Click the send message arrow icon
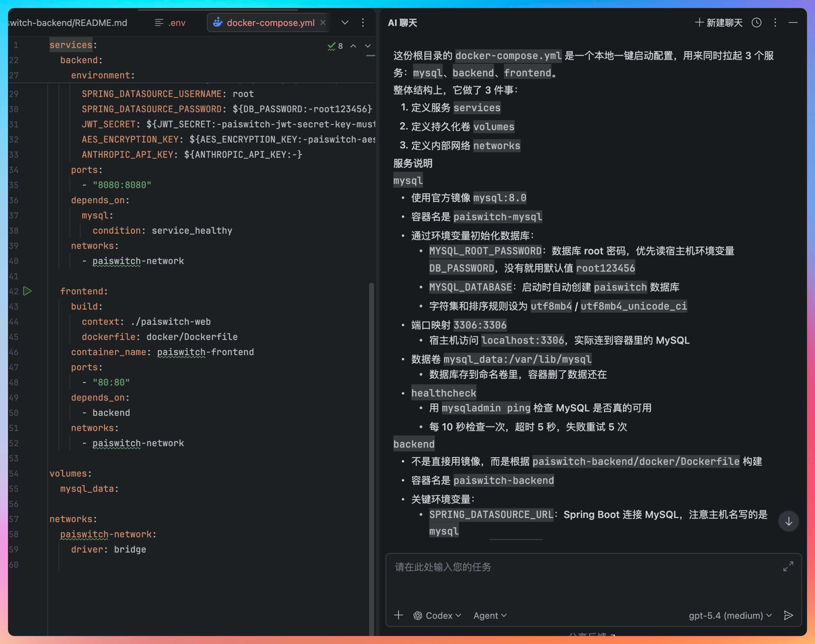815x644 pixels. pos(788,615)
